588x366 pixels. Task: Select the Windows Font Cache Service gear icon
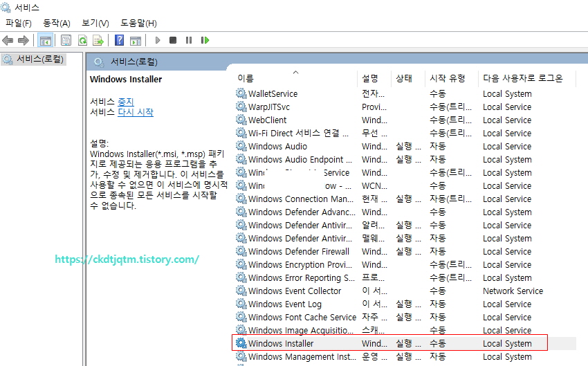tap(241, 317)
